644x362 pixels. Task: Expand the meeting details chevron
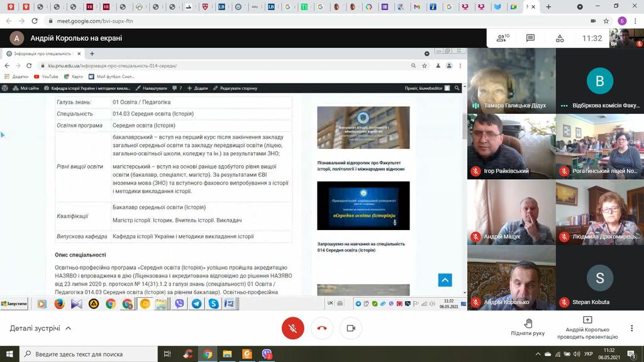coord(69,328)
